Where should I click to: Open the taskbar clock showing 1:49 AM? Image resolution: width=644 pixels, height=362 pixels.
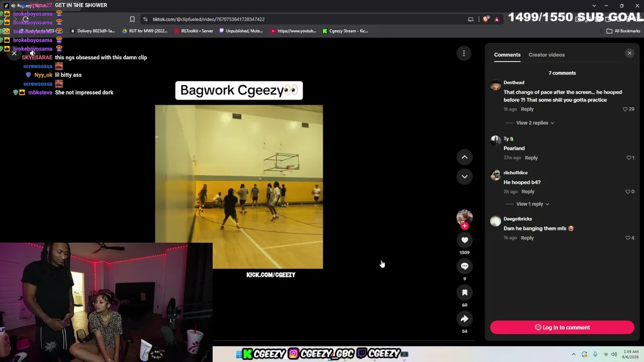[631, 354]
